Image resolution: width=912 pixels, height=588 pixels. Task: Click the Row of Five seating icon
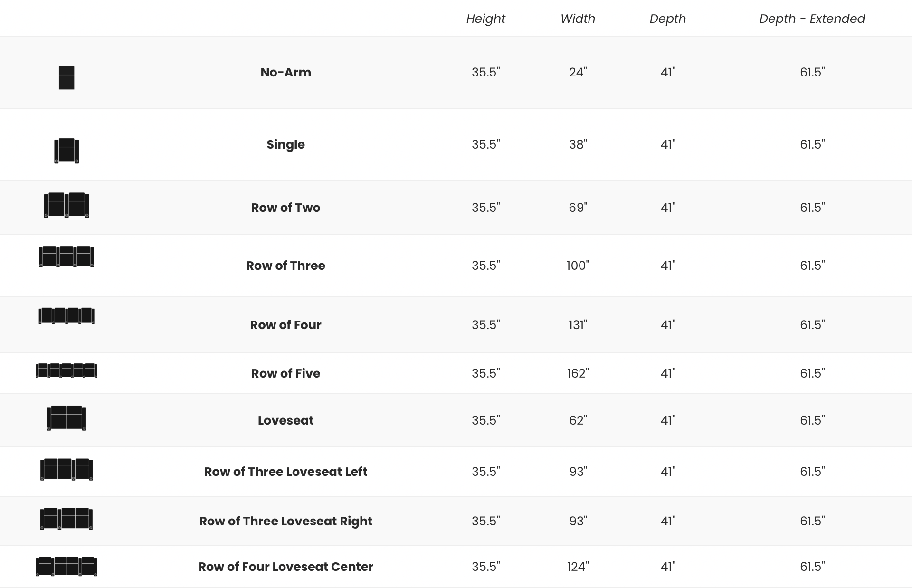click(x=66, y=370)
